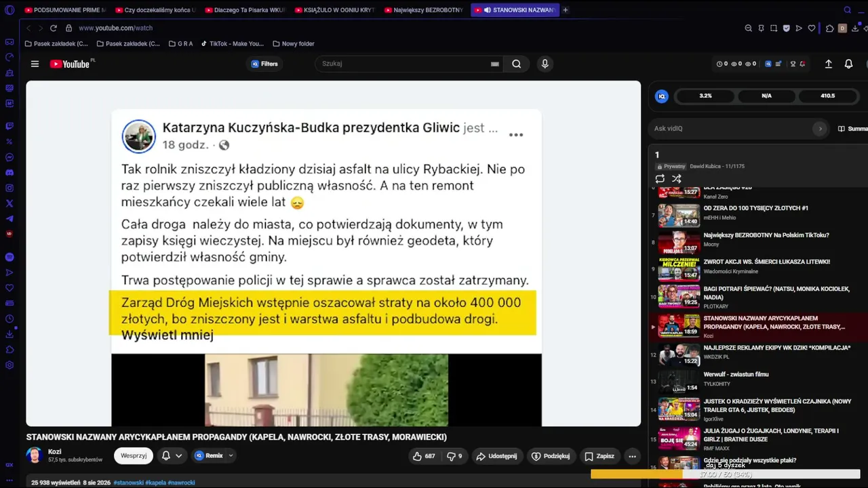868x488 pixels.
Task: Share the video with Udostępnij
Action: pos(498,456)
